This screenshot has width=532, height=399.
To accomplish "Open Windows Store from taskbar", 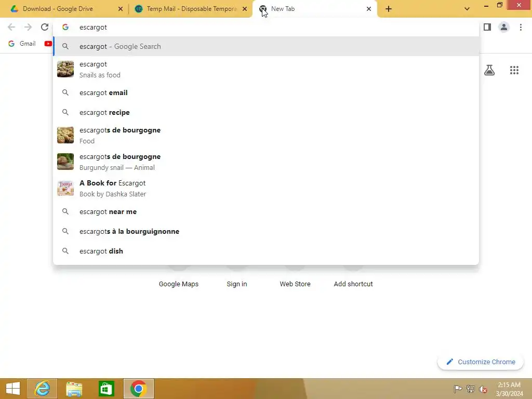I will tap(106, 389).
